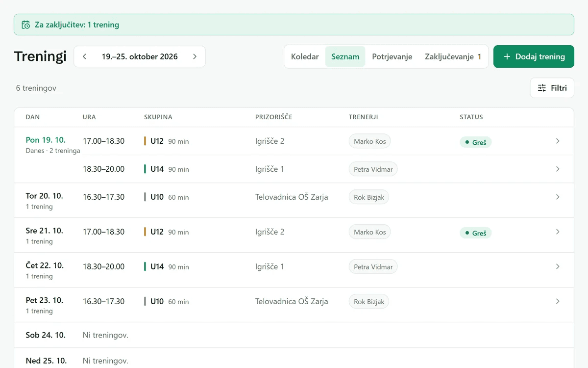Viewport: 588px width, 368px height.
Task: Click the TRENERJI column header
Action: click(364, 117)
